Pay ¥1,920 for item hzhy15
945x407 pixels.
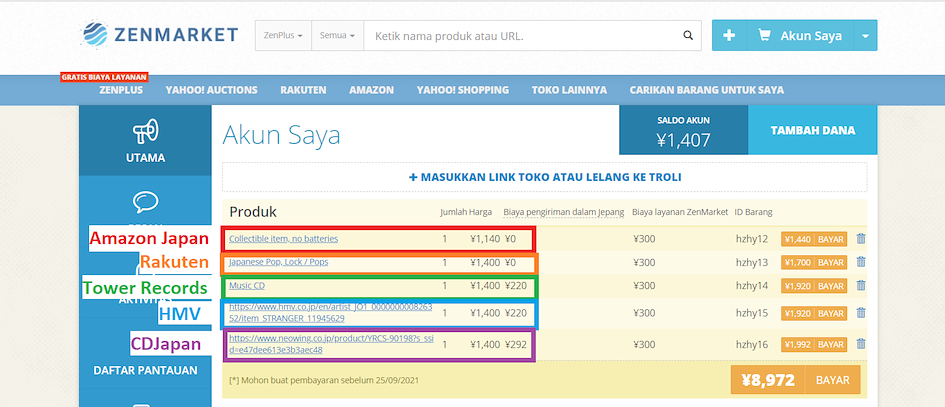[814, 313]
